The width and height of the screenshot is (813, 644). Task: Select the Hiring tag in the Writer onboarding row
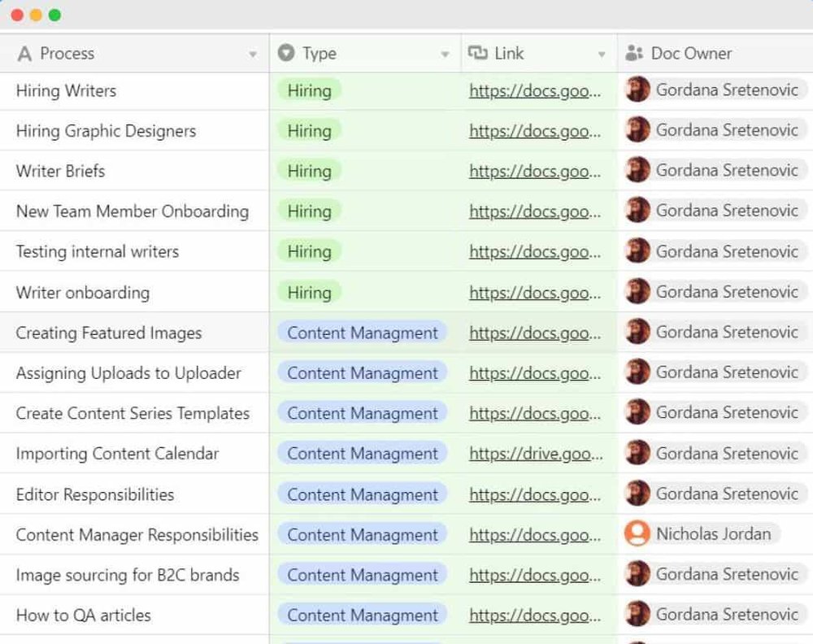(x=309, y=292)
